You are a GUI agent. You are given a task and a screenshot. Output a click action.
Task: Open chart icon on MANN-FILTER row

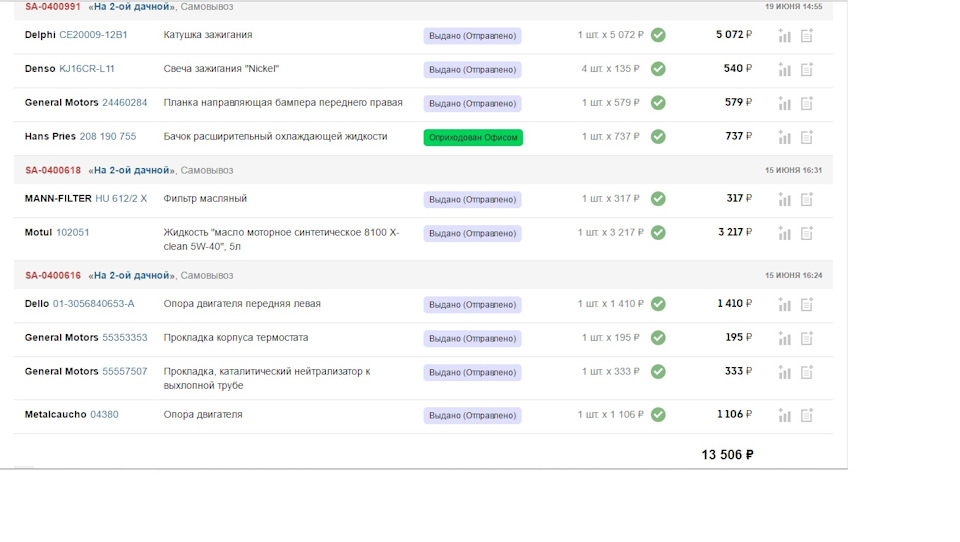785,200
